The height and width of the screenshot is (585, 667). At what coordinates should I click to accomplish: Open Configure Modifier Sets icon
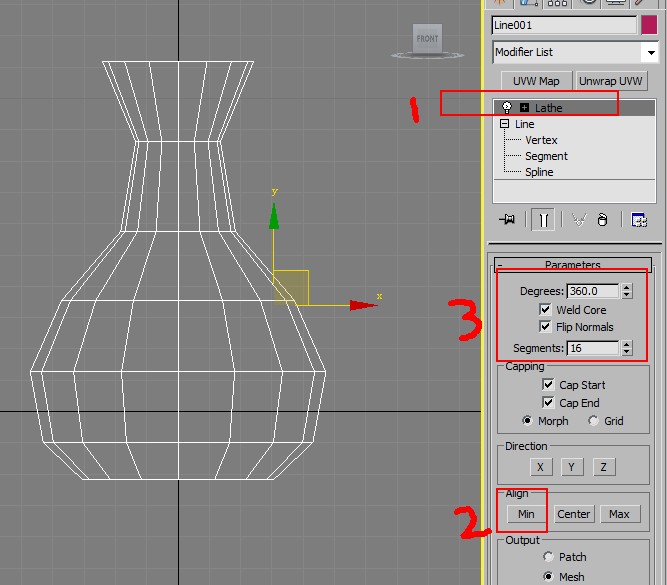point(639,220)
